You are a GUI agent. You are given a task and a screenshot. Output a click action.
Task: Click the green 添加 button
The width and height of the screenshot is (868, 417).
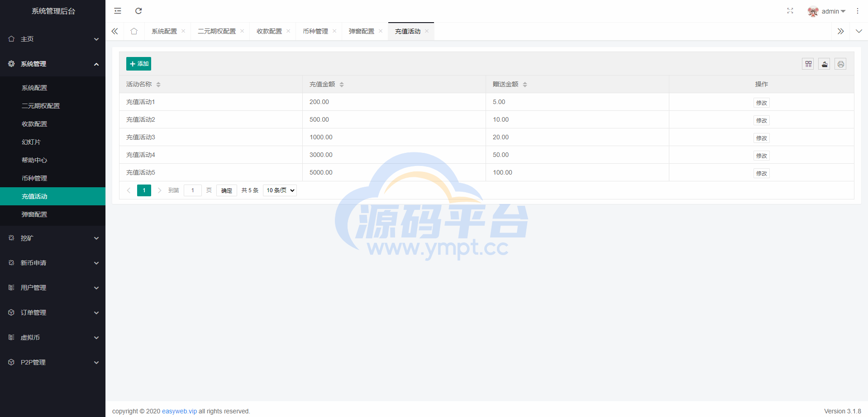click(x=138, y=64)
